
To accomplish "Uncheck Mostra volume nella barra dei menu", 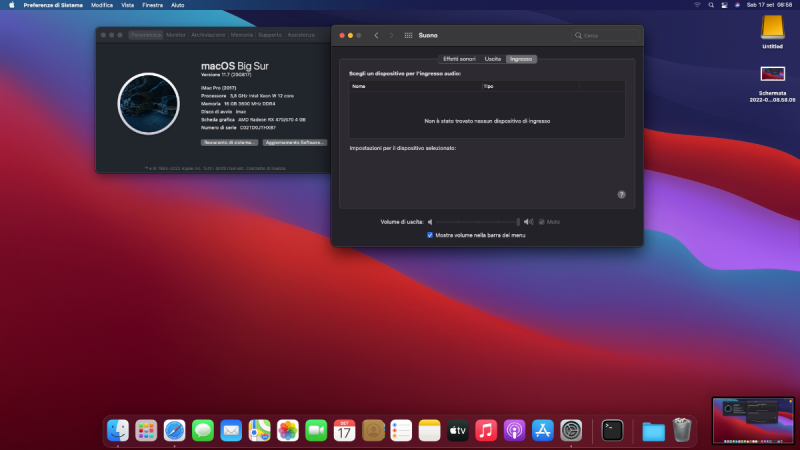I will [430, 235].
